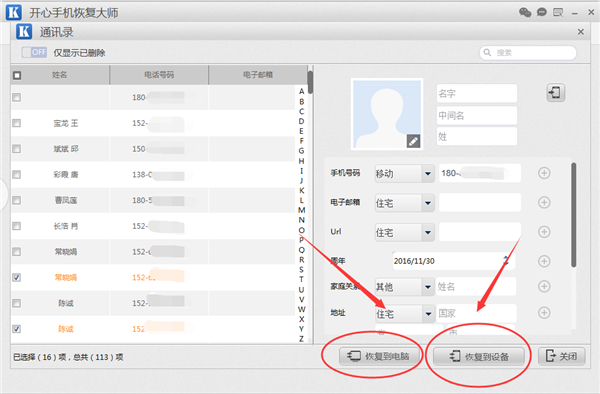Add another email with plus icon
Screen dimensions: 600x394
tap(544, 202)
